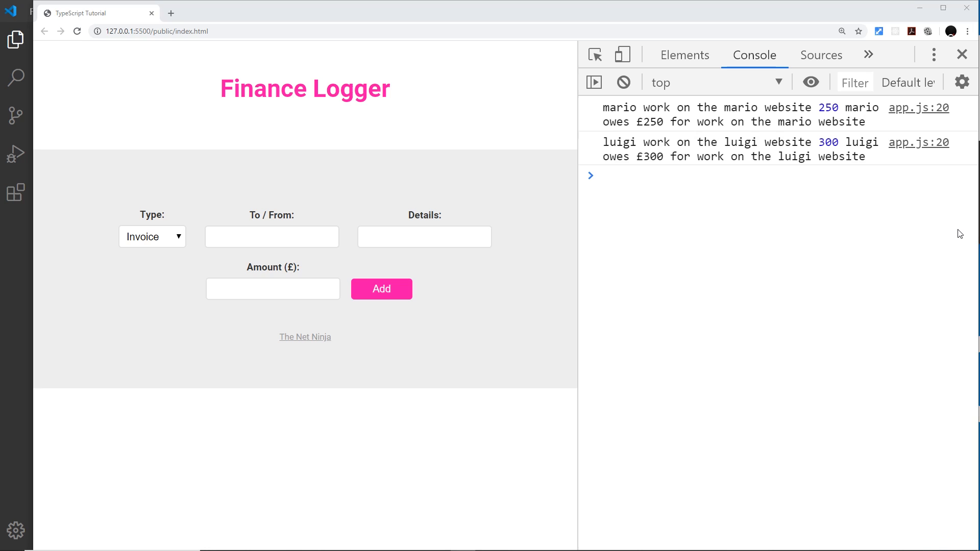This screenshot has width=980, height=551.
Task: Clear the console with the ban icon
Action: (x=624, y=82)
